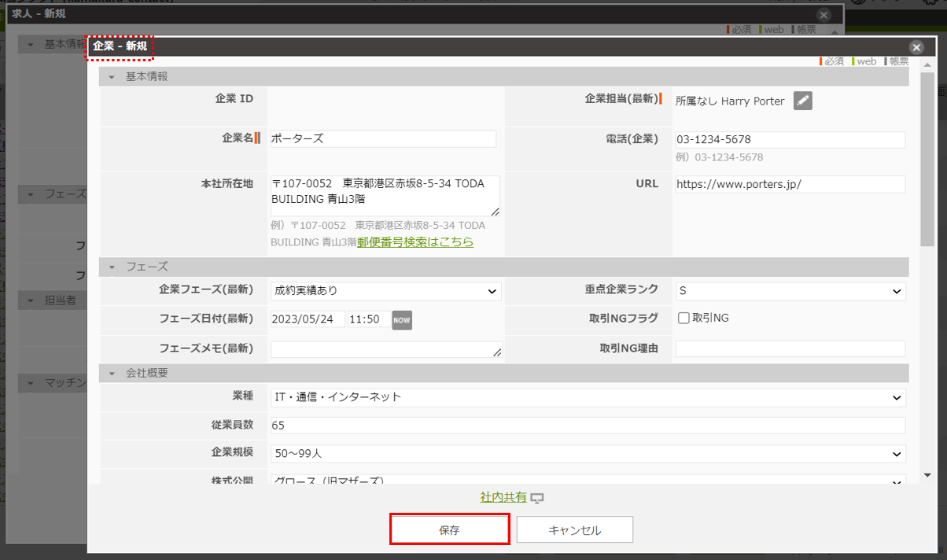Image resolution: width=947 pixels, height=560 pixels.
Task: Click the キャンセル button
Action: pyautogui.click(x=574, y=530)
